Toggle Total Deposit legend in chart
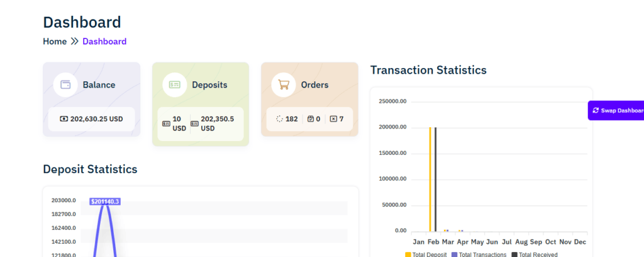The width and height of the screenshot is (644, 257). (x=426, y=254)
